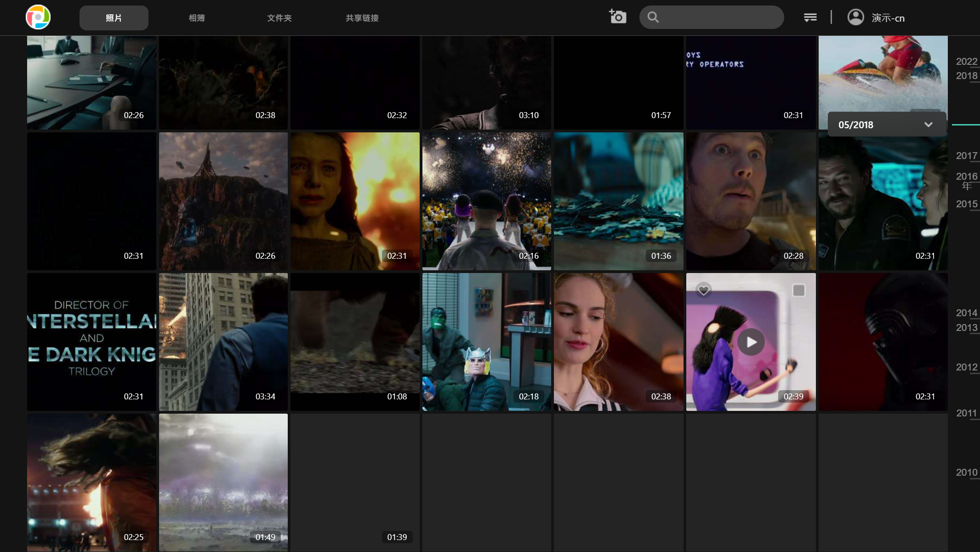This screenshot has width=980, height=552.
Task: Click the user avatar icon
Action: click(x=856, y=17)
